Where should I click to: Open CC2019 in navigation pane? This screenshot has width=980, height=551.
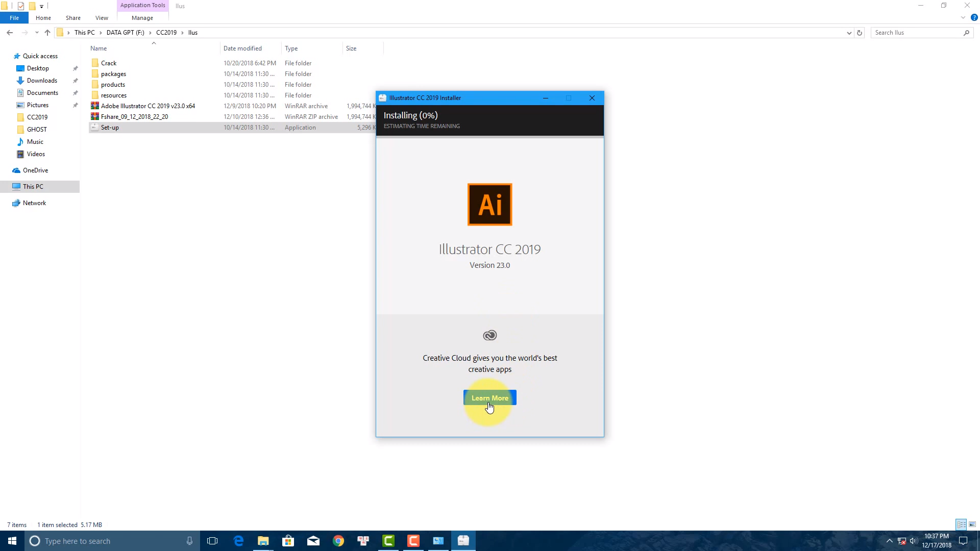(37, 117)
